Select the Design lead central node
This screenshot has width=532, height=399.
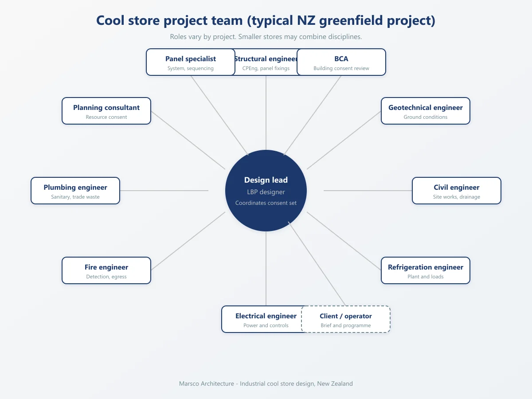click(266, 191)
